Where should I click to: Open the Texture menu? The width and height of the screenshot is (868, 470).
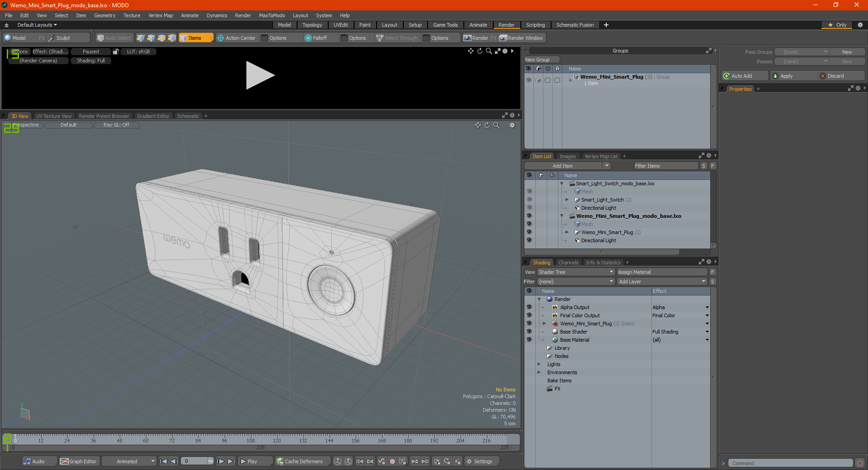point(132,15)
